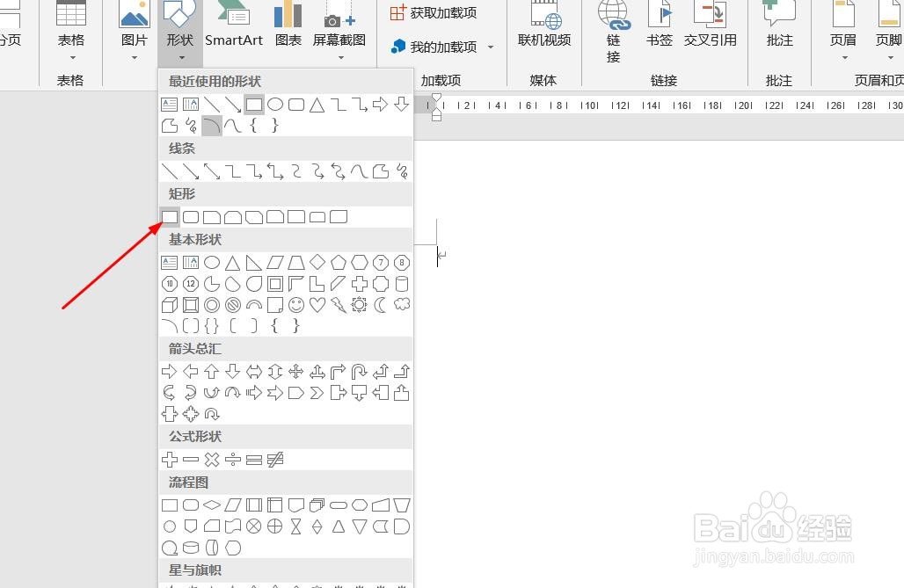
Task: Choose the straight line in 线条
Action: coord(170,171)
